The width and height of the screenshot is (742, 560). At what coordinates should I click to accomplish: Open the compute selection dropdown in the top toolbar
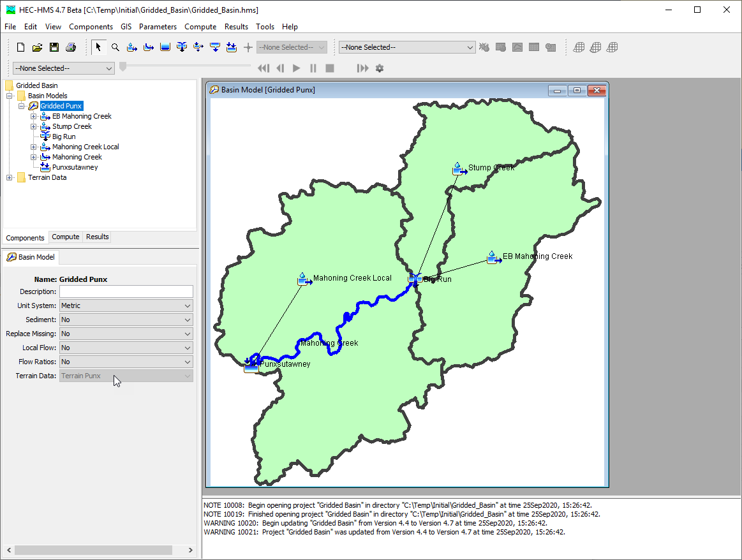click(407, 47)
